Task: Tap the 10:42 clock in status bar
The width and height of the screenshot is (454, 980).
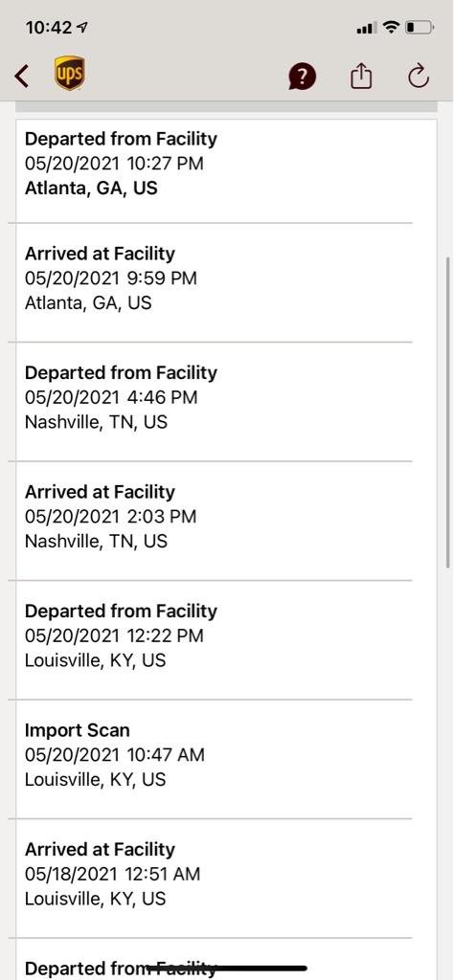Action: coord(48,28)
